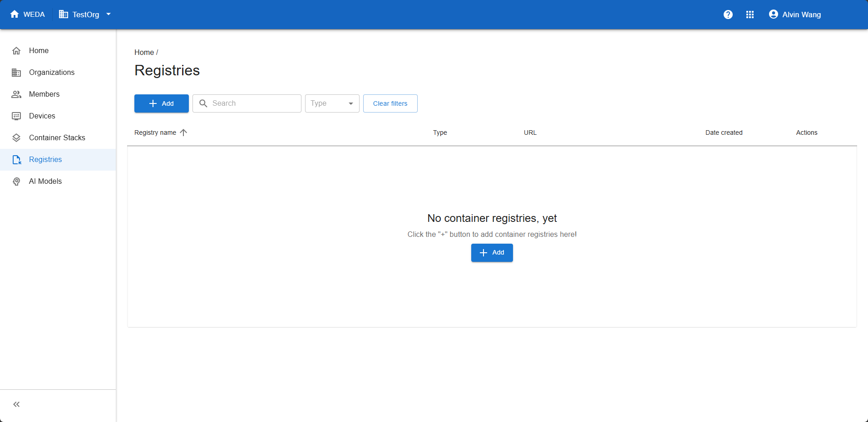Click the Home breadcrumb link
The image size is (868, 422).
[x=144, y=53]
